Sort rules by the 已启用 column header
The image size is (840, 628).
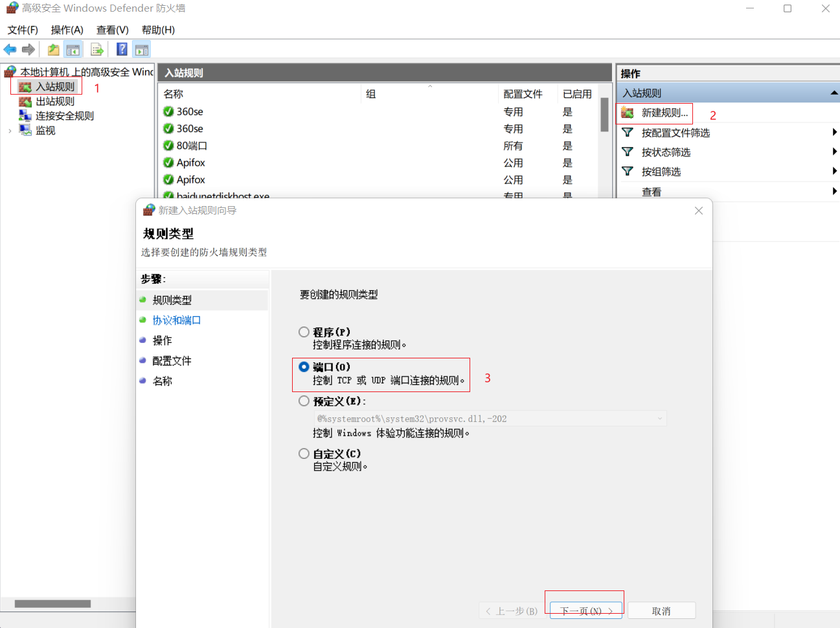pos(577,94)
